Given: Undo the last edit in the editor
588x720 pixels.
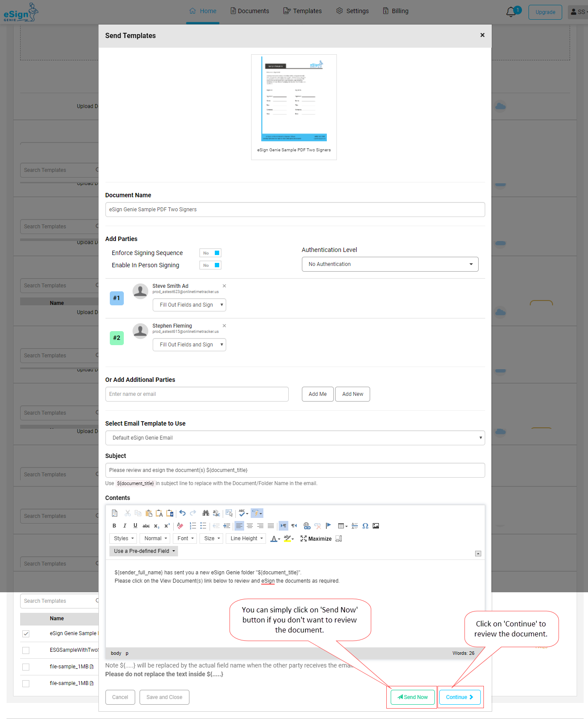Looking at the screenshot, I should click(182, 513).
